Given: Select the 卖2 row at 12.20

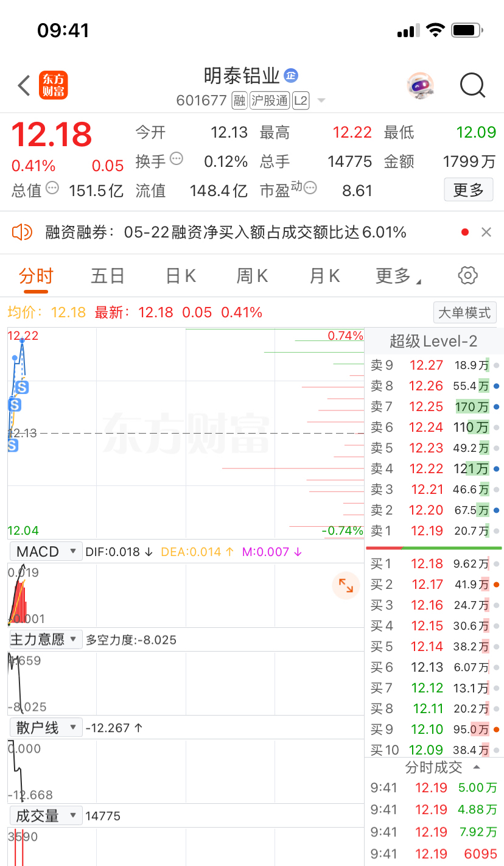Looking at the screenshot, I should coord(434,510).
